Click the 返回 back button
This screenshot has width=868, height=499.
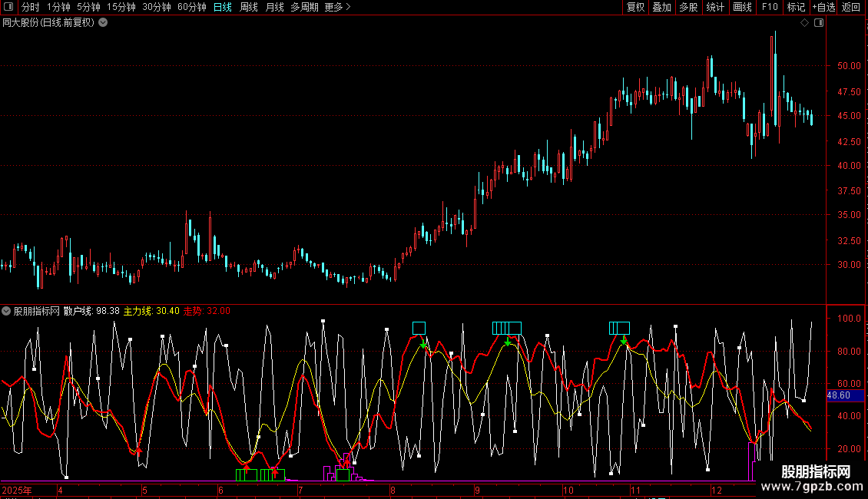[851, 7]
